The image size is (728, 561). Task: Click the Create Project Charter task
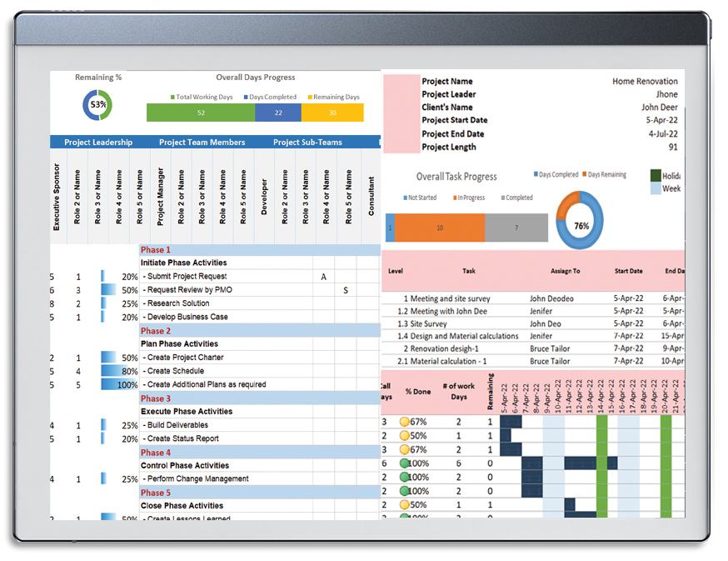pos(183,358)
